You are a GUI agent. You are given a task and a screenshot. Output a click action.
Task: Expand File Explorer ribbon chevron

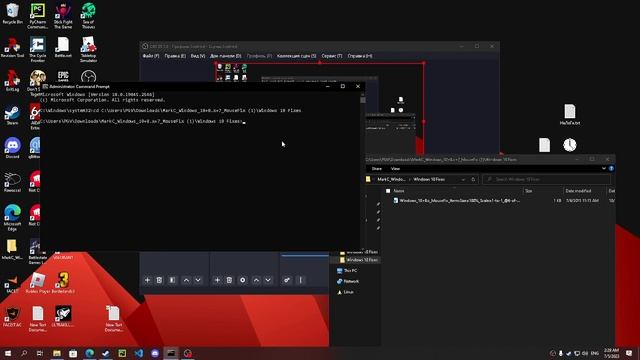pos(604,168)
